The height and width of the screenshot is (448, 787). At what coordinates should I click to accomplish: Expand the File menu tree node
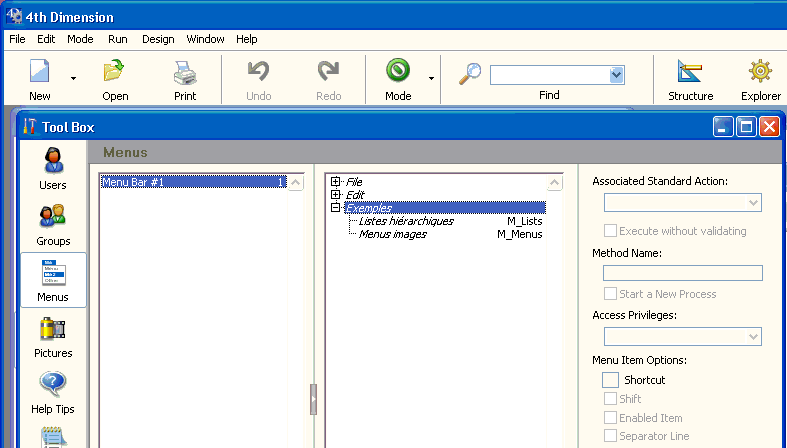[336, 182]
